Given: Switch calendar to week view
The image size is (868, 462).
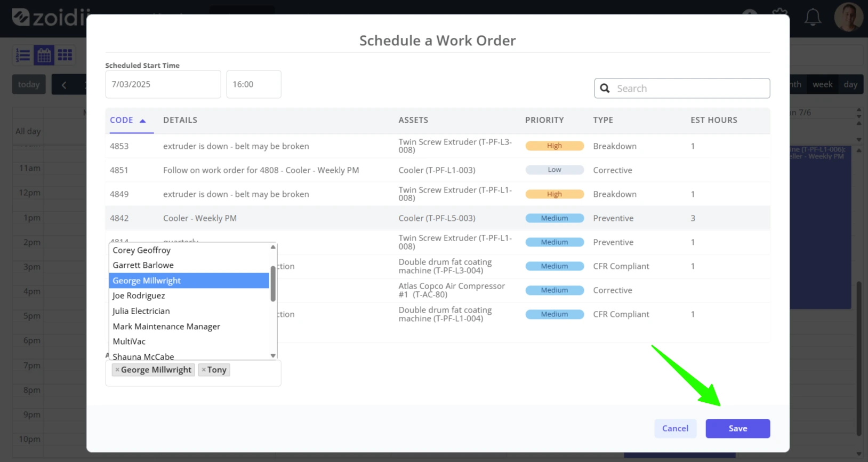Looking at the screenshot, I should 822,84.
